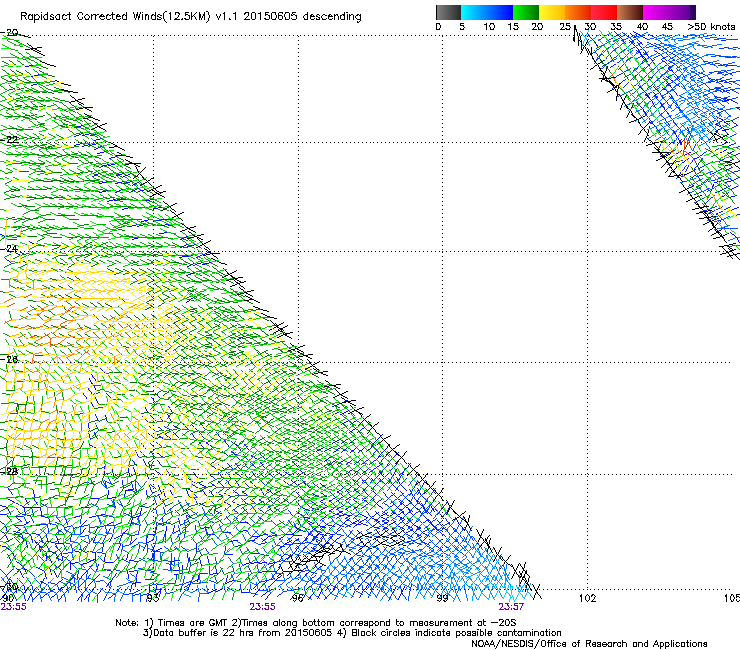This screenshot has height=650, width=740.
Task: Click the cyan 5-10 knots legend color
Action: pyautogui.click(x=474, y=12)
